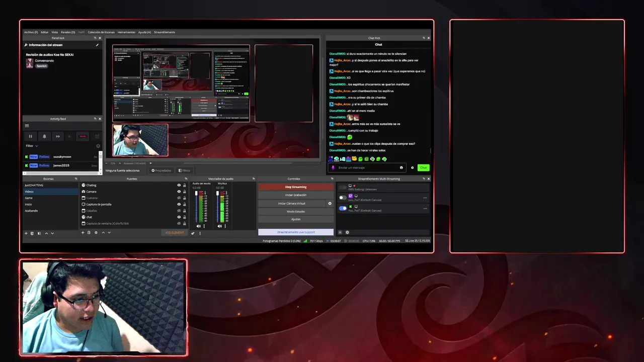Enable the Twitch multi-stream output toggle
Screen dimensions: 644x362
(x=343, y=198)
